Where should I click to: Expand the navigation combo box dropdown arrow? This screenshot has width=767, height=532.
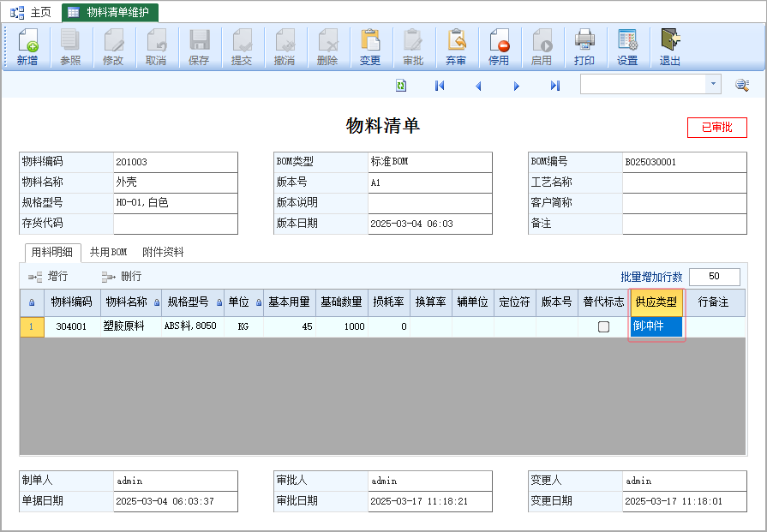click(x=714, y=85)
